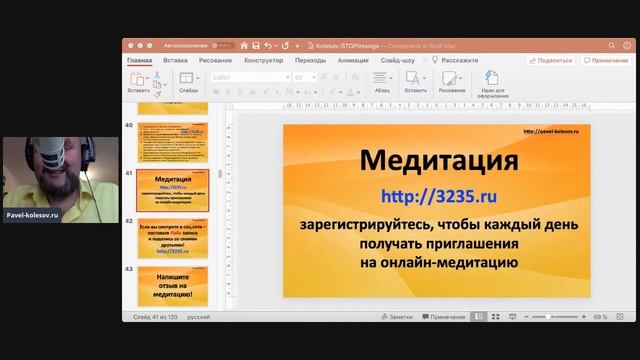This screenshot has width=640, height=360.
Task: Undo the last action
Action: tap(268, 46)
